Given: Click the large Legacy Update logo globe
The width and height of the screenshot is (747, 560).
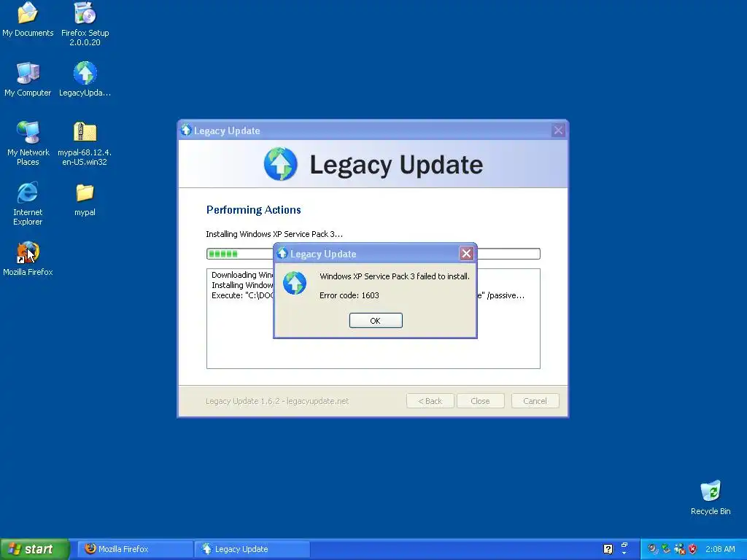Looking at the screenshot, I should pyautogui.click(x=281, y=164).
